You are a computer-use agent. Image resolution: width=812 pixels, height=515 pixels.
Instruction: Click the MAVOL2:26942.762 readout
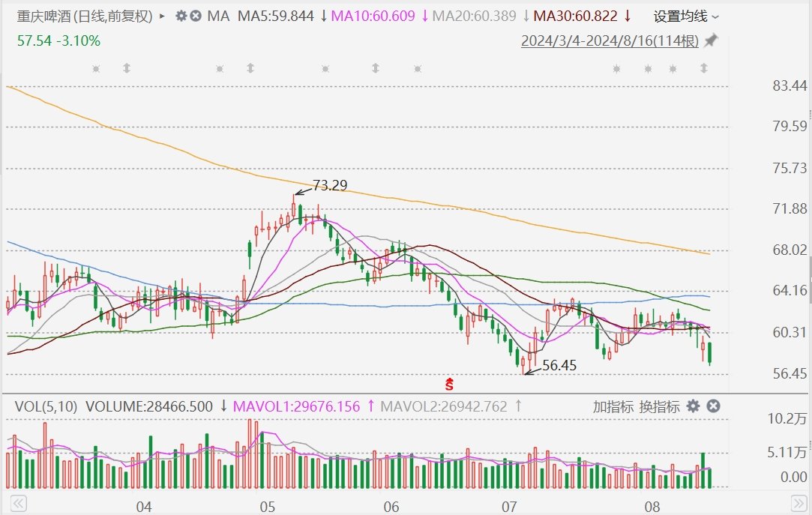(444, 407)
